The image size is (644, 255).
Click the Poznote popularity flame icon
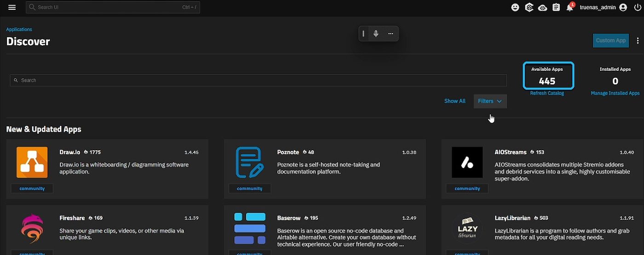point(305,152)
